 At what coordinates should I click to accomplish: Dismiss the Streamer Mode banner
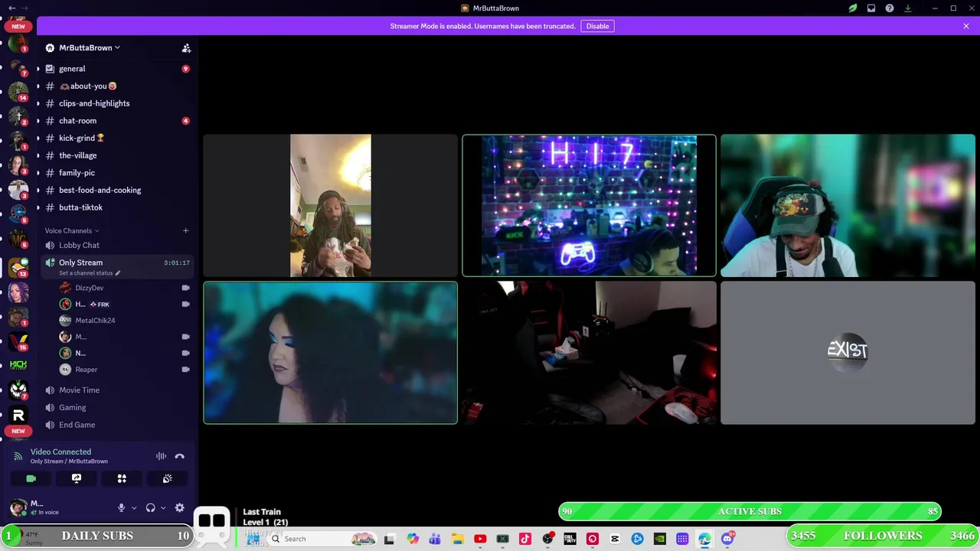(966, 26)
